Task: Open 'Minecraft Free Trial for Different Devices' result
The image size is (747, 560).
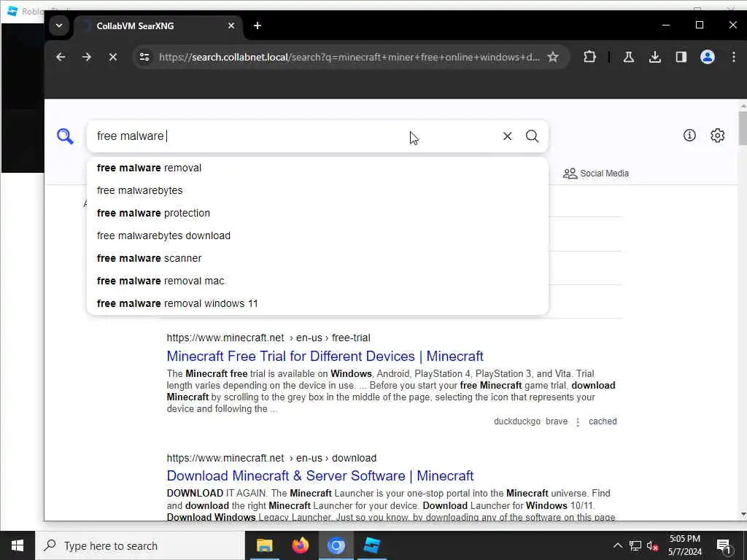Action: click(325, 356)
